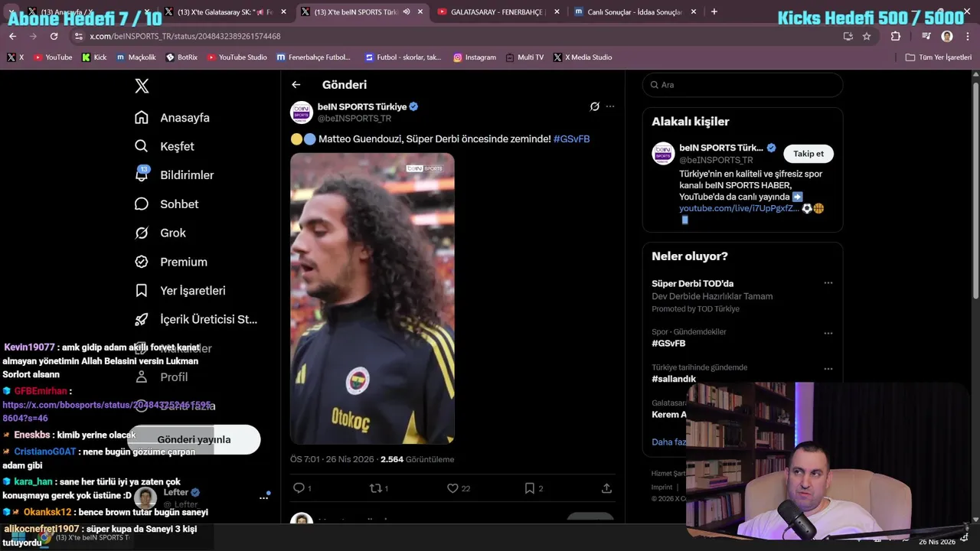980x551 pixels.
Task: Click the Gönderi yayınla button
Action: click(x=194, y=439)
